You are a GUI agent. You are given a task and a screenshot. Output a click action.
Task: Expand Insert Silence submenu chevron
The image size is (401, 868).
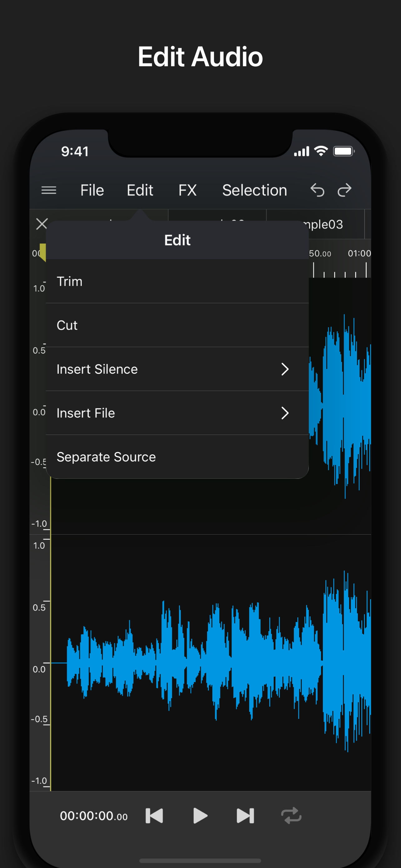tap(285, 369)
